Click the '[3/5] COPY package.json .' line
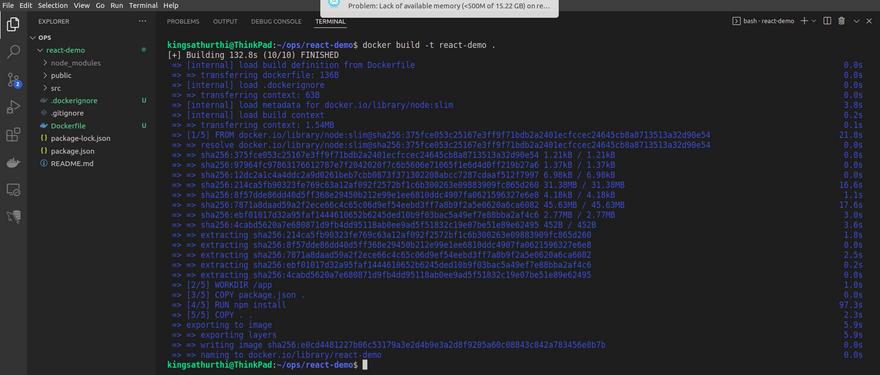Image resolution: width=880 pixels, height=375 pixels. coord(246,295)
